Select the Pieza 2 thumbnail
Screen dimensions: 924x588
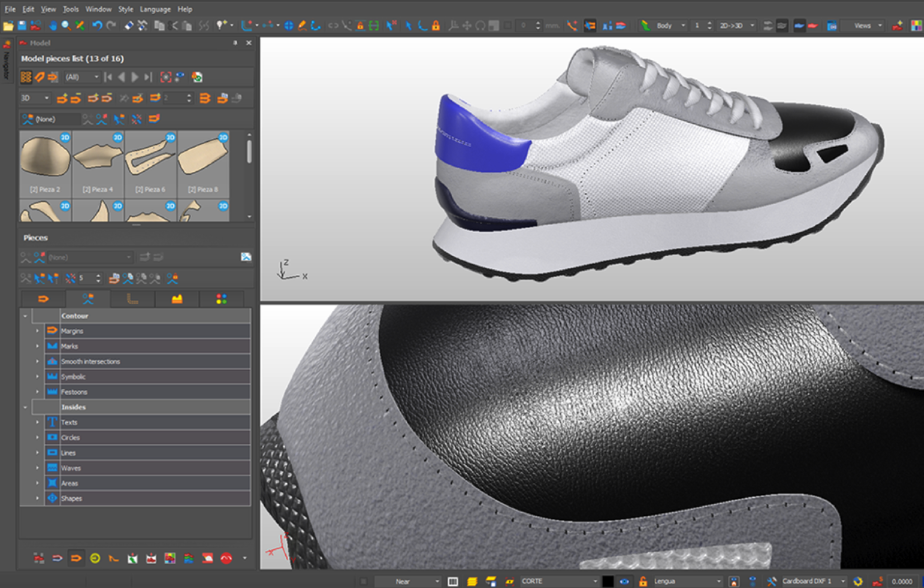45,163
